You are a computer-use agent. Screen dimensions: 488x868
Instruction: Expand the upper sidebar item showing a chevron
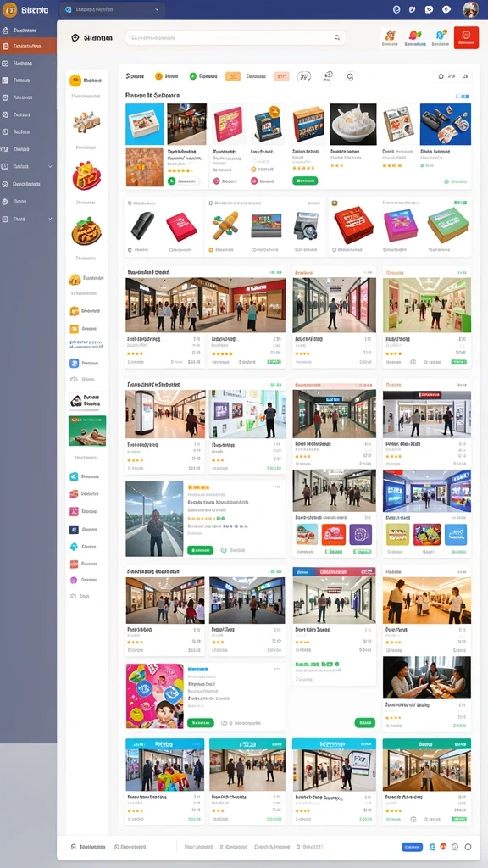pyautogui.click(x=28, y=166)
